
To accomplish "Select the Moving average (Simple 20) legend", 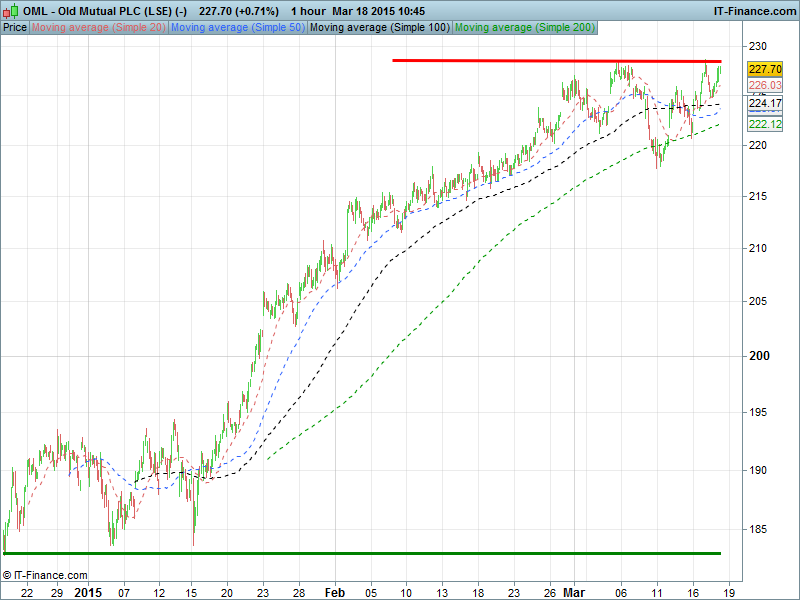I will click(x=99, y=27).
